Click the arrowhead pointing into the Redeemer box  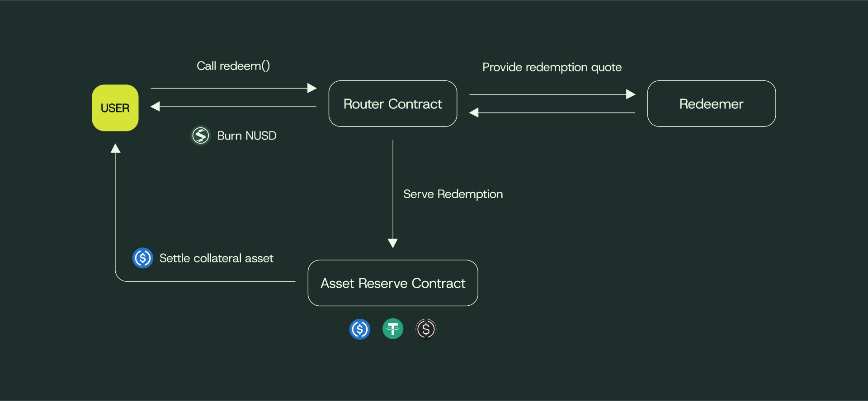coord(631,94)
